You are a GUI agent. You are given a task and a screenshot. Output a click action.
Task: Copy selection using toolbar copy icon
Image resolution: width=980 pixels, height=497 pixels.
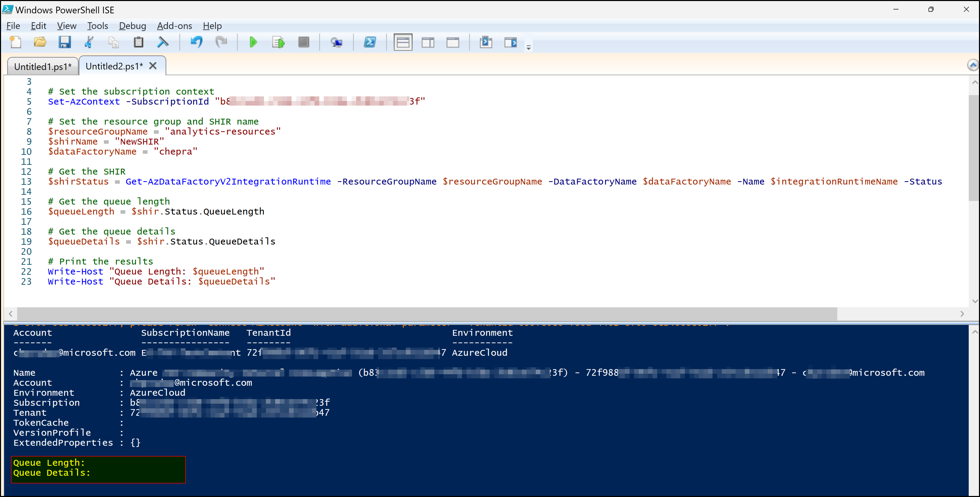click(113, 42)
